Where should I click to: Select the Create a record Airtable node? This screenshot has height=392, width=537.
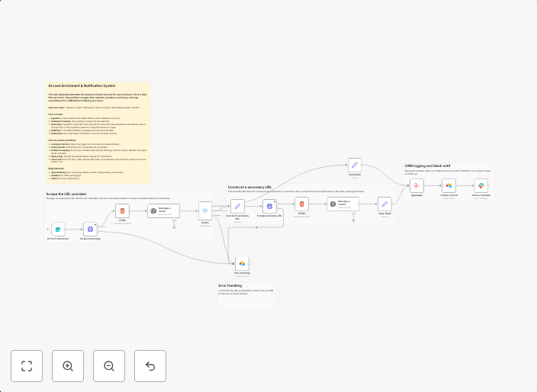449,185
